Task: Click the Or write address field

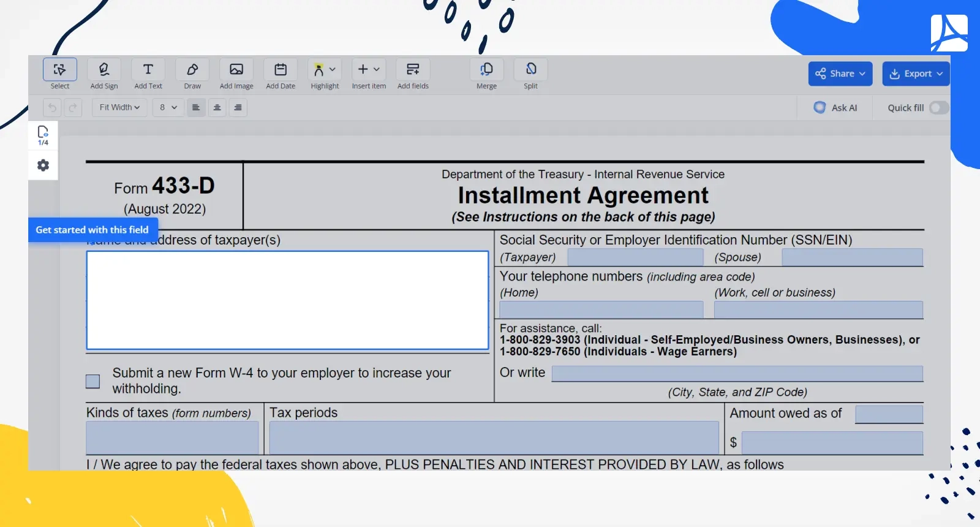Action: (737, 374)
